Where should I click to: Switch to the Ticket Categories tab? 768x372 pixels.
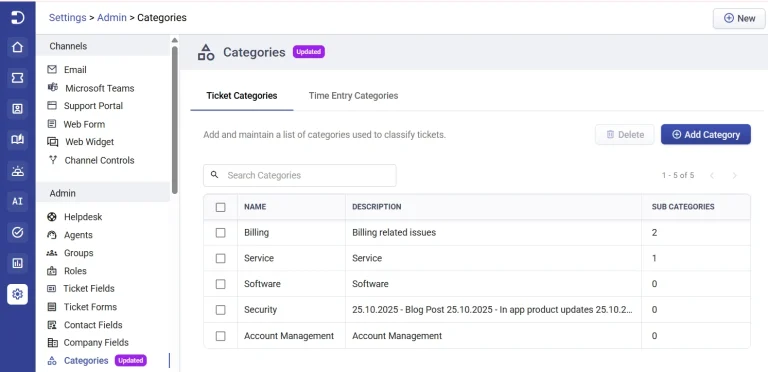click(x=242, y=96)
